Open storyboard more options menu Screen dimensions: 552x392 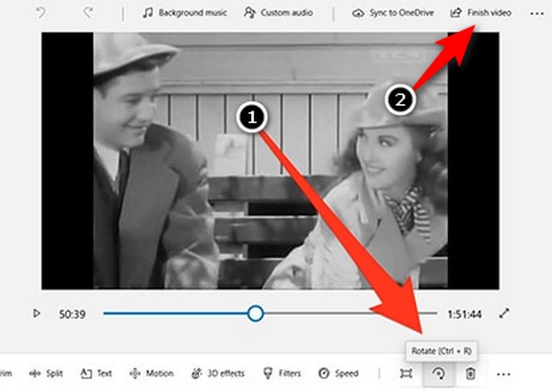coord(503,374)
